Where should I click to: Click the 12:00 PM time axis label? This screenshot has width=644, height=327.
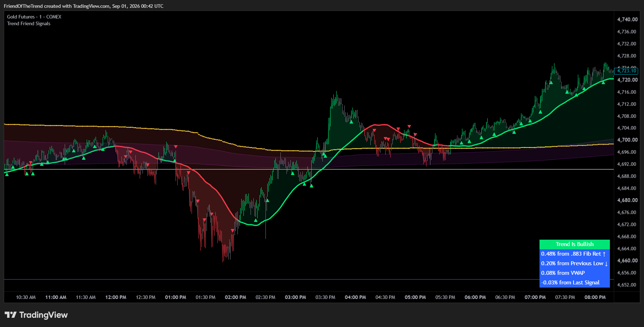tap(116, 297)
